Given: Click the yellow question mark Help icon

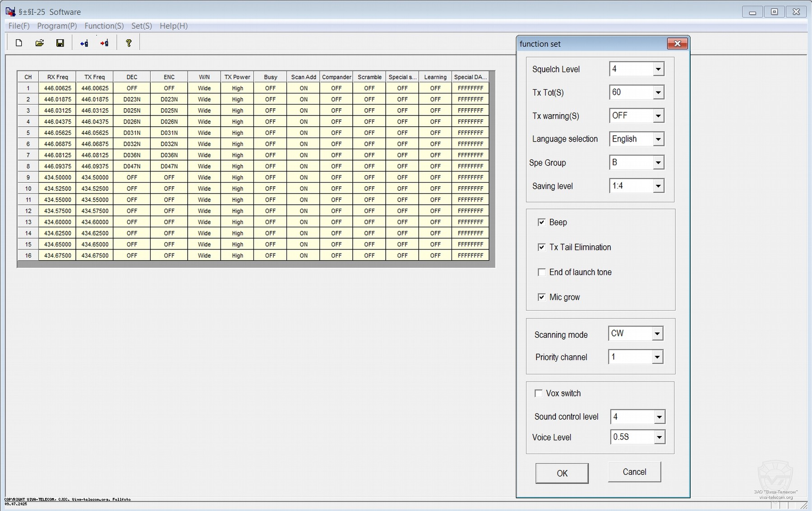Looking at the screenshot, I should click(x=129, y=43).
